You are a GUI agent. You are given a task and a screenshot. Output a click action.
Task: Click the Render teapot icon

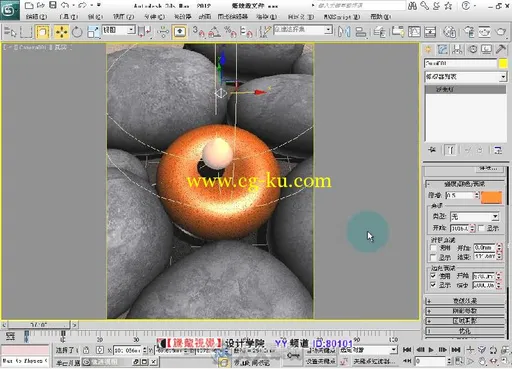pyautogui.click(x=500, y=32)
